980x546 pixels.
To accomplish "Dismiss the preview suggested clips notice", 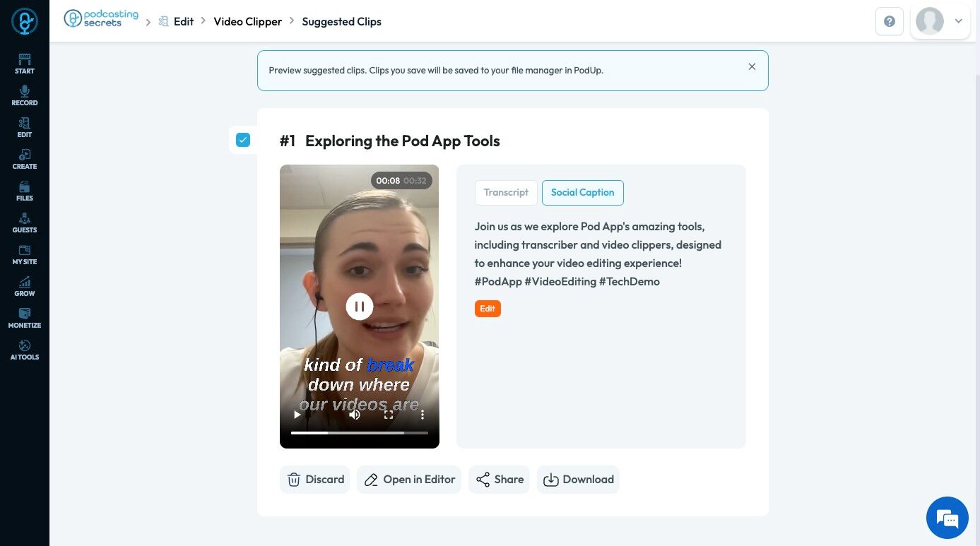I will coord(752,66).
